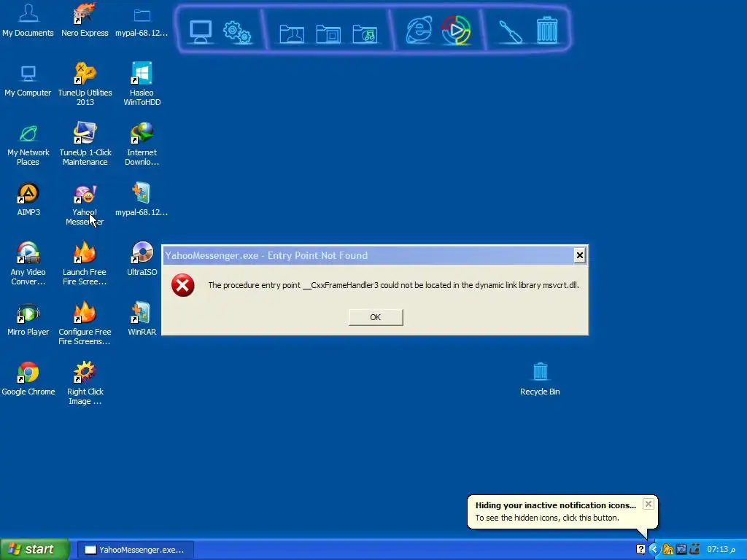Show hidden tray icons with the arrow button
747x560 pixels.
tap(654, 550)
